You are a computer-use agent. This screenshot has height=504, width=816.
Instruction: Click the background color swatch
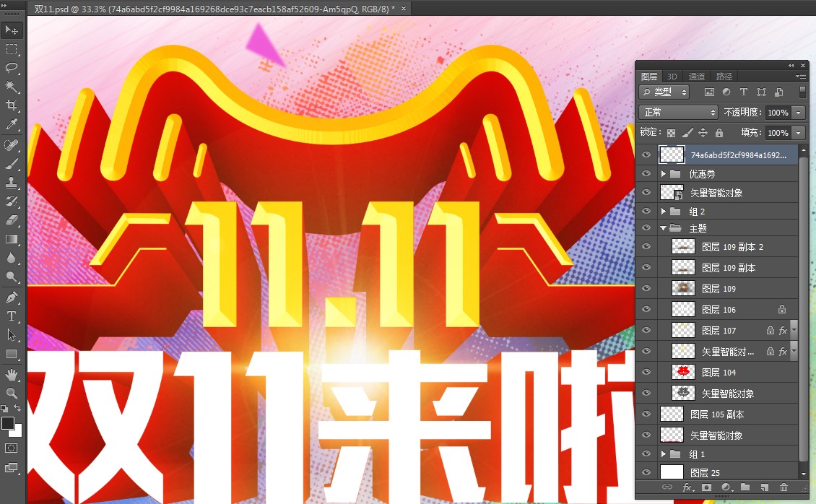[18, 432]
